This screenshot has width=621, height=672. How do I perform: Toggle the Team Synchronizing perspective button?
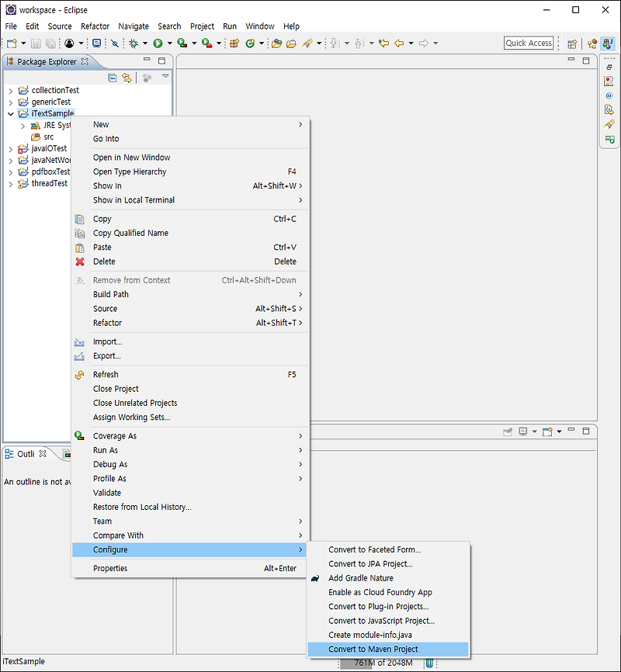point(593,43)
